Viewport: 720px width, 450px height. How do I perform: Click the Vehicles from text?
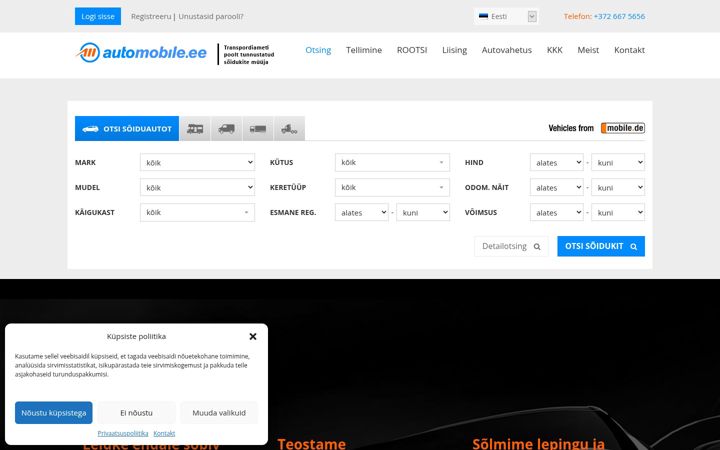pyautogui.click(x=571, y=128)
